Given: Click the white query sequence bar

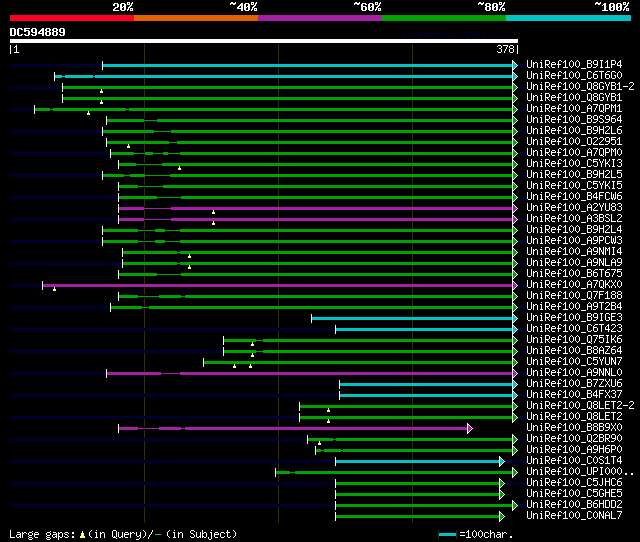Looking at the screenshot, I should click(x=264, y=41).
